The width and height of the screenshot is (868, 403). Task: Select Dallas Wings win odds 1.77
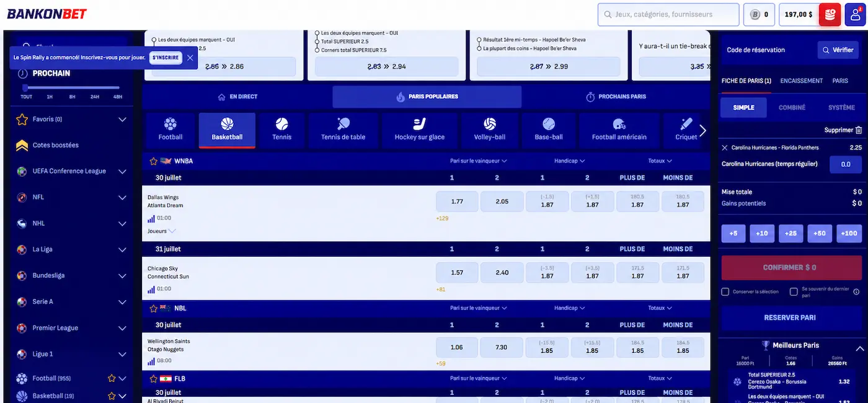457,201
